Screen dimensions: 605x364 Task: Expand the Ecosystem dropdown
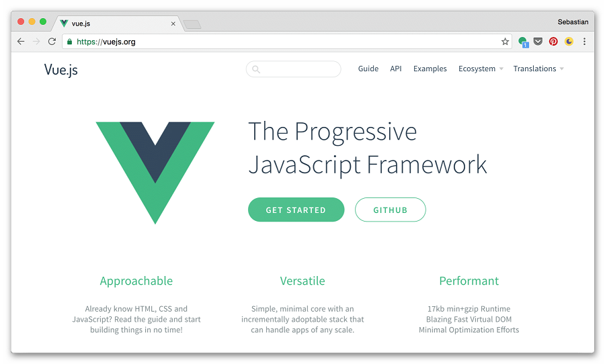(481, 69)
